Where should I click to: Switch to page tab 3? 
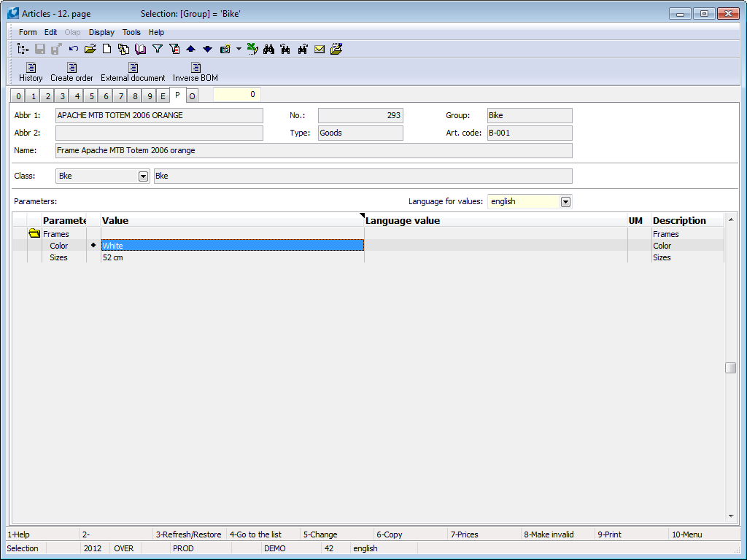pyautogui.click(x=62, y=96)
